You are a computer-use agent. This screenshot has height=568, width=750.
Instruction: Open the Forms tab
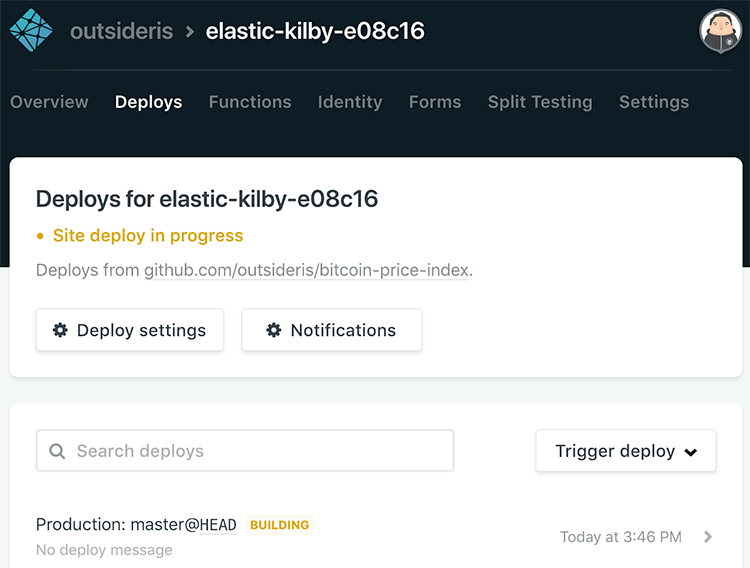point(435,102)
